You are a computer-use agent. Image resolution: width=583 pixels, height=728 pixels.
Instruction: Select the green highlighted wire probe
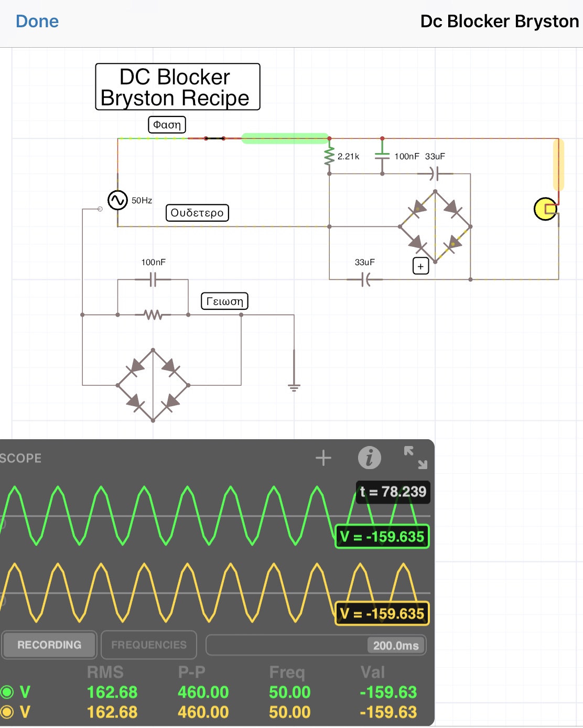click(x=285, y=138)
